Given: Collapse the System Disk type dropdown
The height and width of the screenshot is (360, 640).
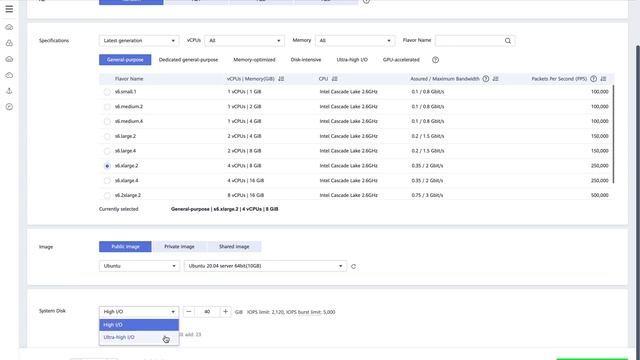Looking at the screenshot, I should click(139, 312).
